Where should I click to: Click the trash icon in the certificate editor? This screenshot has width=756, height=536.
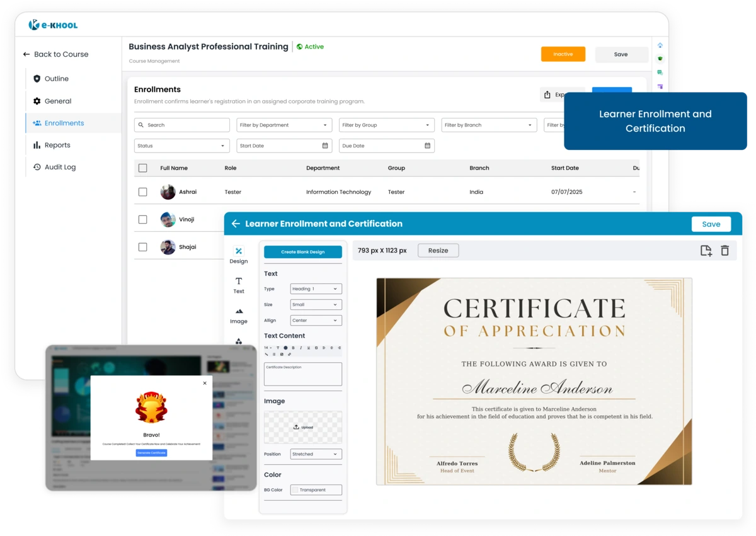pyautogui.click(x=724, y=250)
